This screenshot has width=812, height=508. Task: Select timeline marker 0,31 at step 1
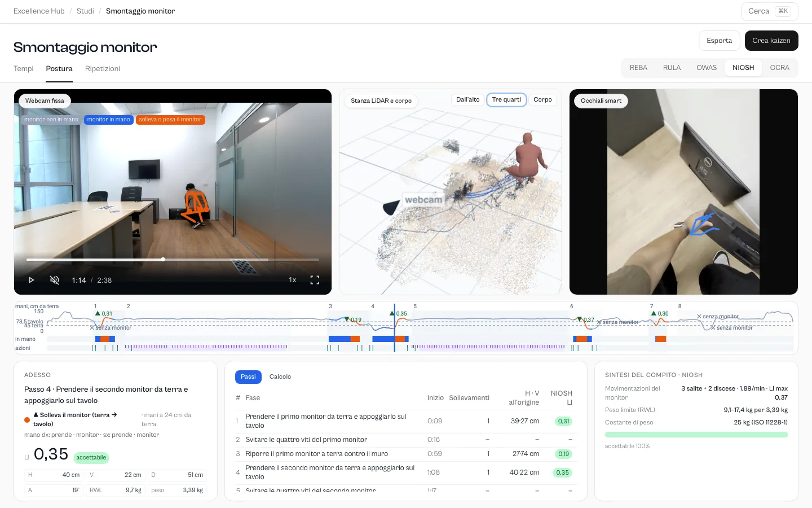pyautogui.click(x=104, y=313)
